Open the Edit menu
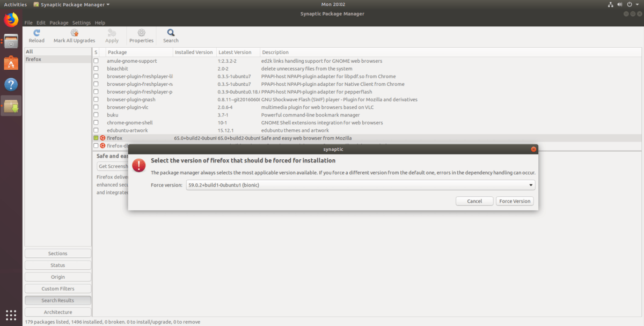Viewport: 644px width, 326px height. (x=41, y=23)
